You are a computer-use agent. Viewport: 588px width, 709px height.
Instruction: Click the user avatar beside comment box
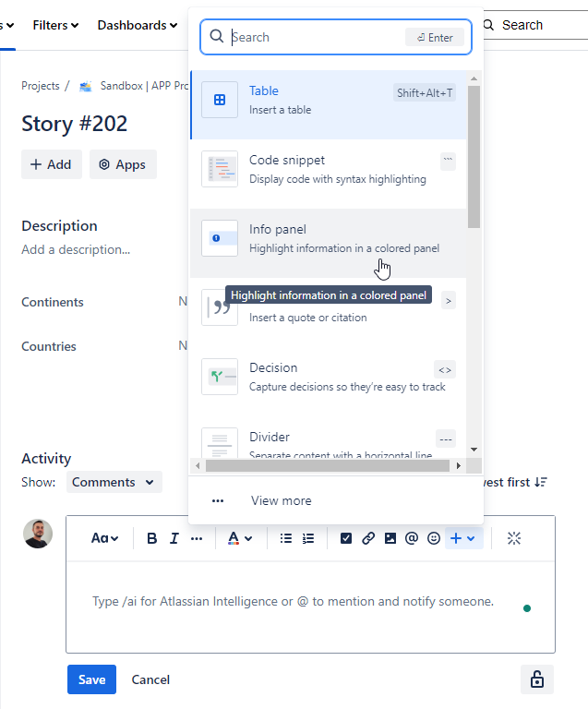(x=38, y=534)
